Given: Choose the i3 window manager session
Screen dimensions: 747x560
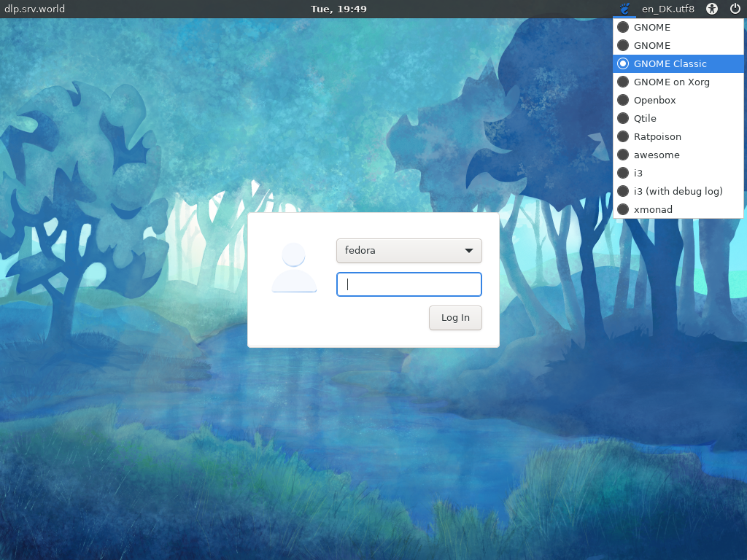Looking at the screenshot, I should [x=638, y=173].
